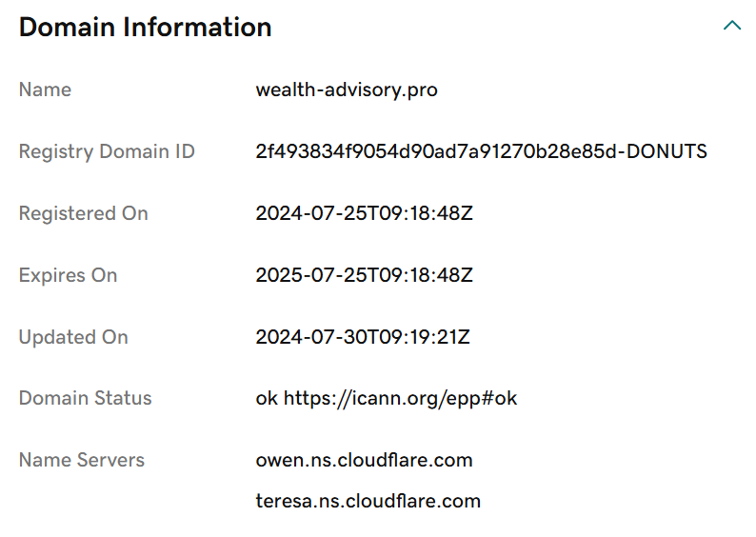Collapse the Domain Information section chevron
Viewport: 756px width, 537px height.
(x=732, y=26)
